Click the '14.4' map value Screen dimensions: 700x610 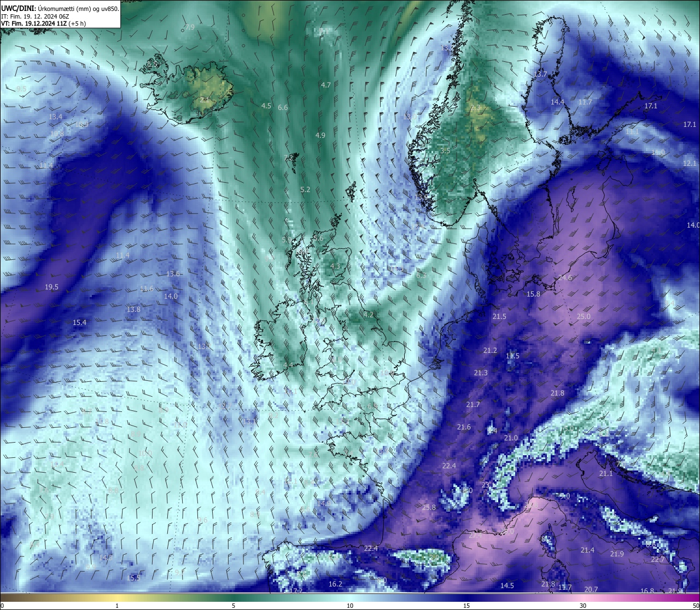[x=557, y=102]
